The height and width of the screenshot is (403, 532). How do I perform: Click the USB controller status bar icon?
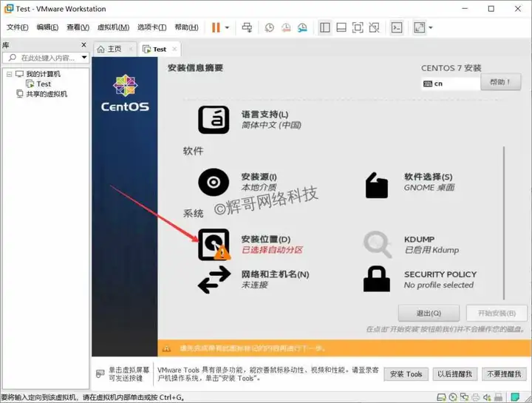pyautogui.click(x=499, y=397)
